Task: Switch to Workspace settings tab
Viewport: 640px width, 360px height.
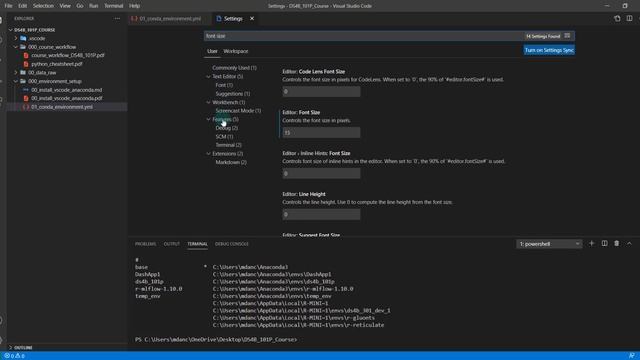Action: (x=236, y=51)
